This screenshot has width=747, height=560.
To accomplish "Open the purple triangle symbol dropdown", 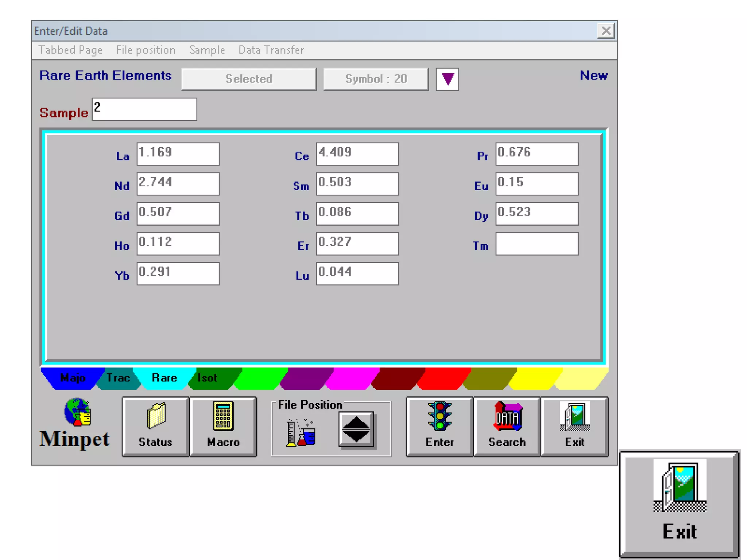I will coord(448,79).
